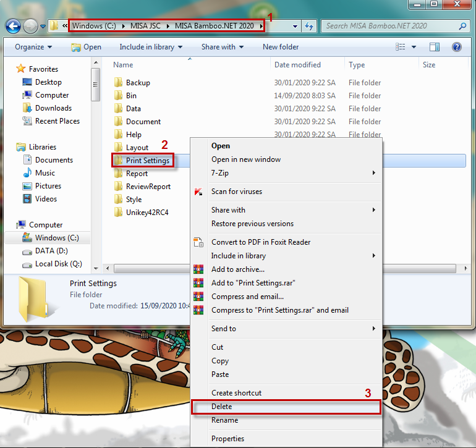Viewport: 476px width, 448px height.
Task: Select the Document folder icon
Action: 119,121
